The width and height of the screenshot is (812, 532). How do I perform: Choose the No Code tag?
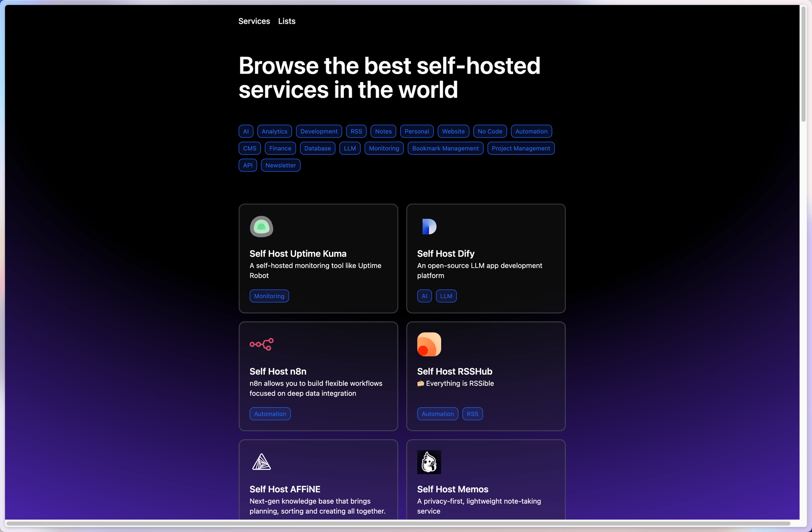click(490, 131)
